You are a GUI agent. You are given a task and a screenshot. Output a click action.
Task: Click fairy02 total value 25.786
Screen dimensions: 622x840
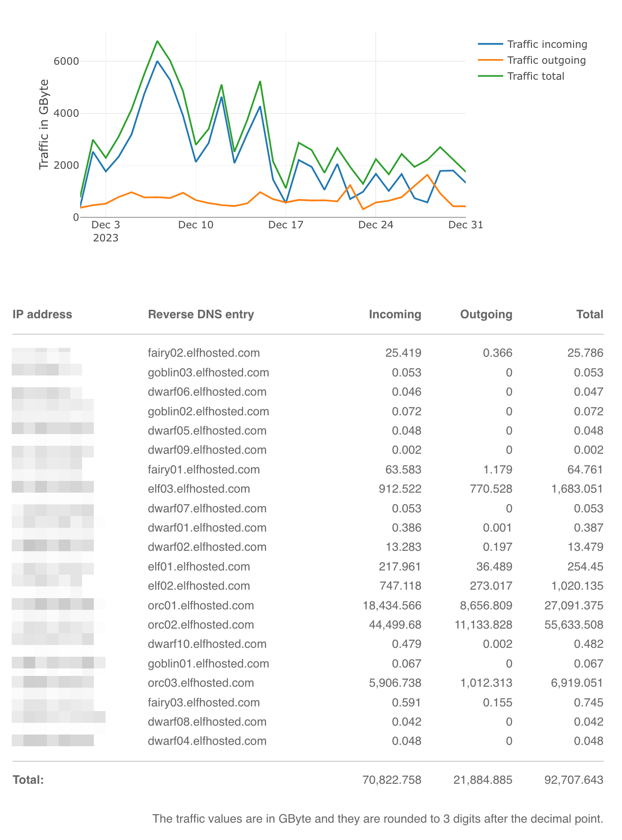pyautogui.click(x=585, y=352)
